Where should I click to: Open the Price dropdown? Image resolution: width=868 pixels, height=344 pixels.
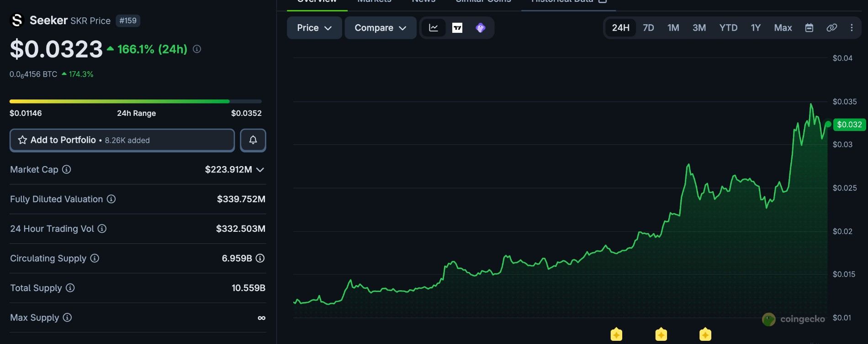pyautogui.click(x=314, y=28)
